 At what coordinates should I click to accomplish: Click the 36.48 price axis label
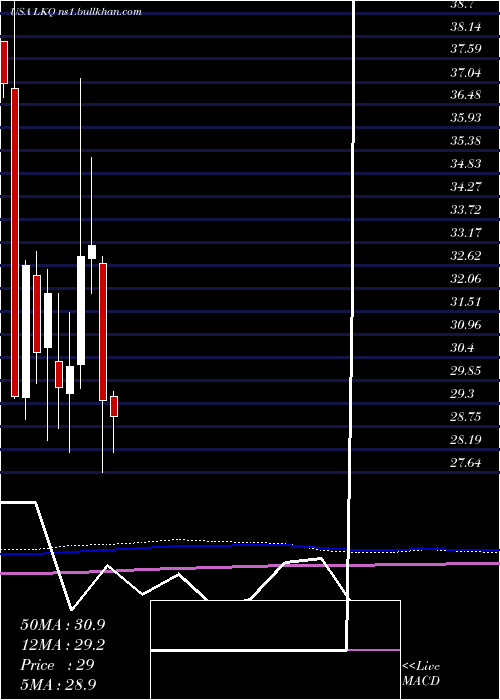coord(466,95)
